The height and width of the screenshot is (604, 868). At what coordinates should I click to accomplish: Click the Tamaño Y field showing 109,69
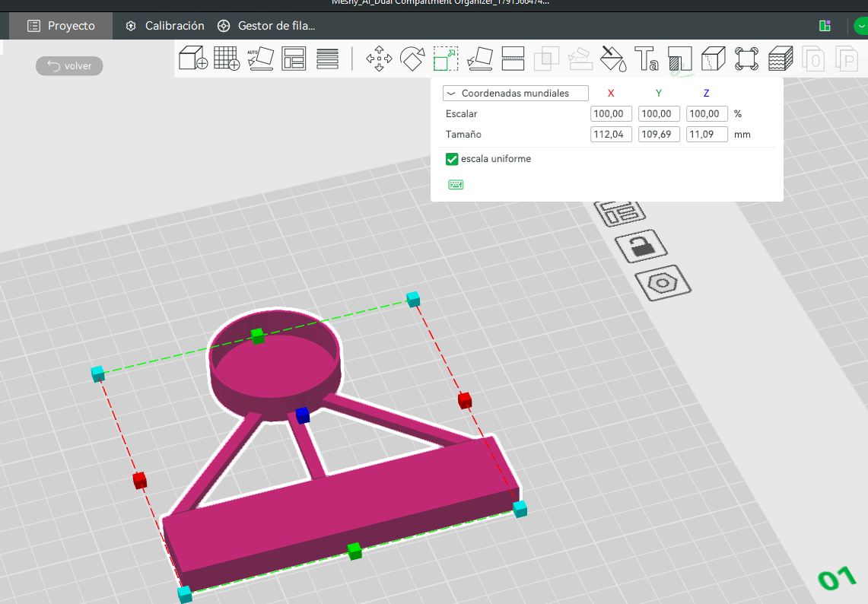659,135
